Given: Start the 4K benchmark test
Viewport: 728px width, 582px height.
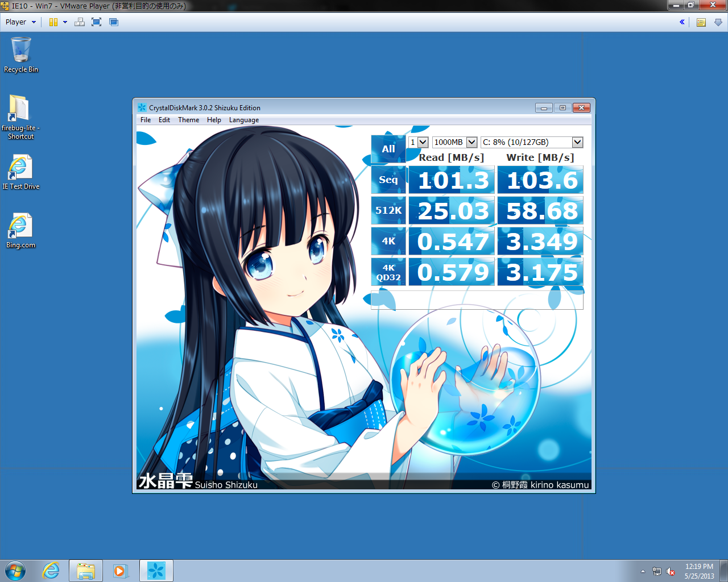Looking at the screenshot, I should (x=388, y=241).
